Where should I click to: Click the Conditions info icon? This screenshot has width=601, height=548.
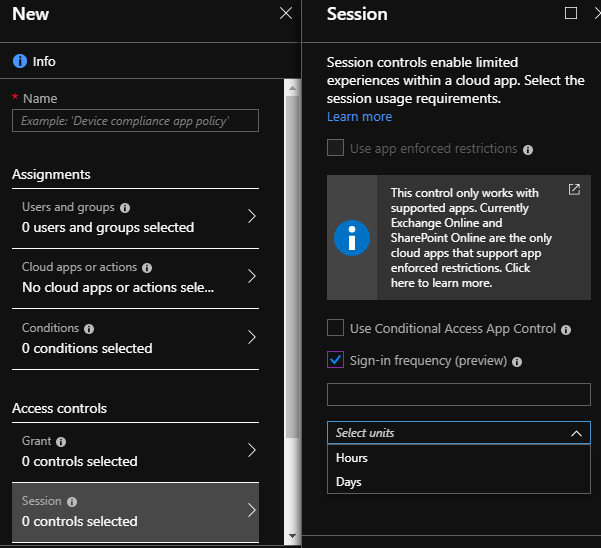click(x=89, y=328)
